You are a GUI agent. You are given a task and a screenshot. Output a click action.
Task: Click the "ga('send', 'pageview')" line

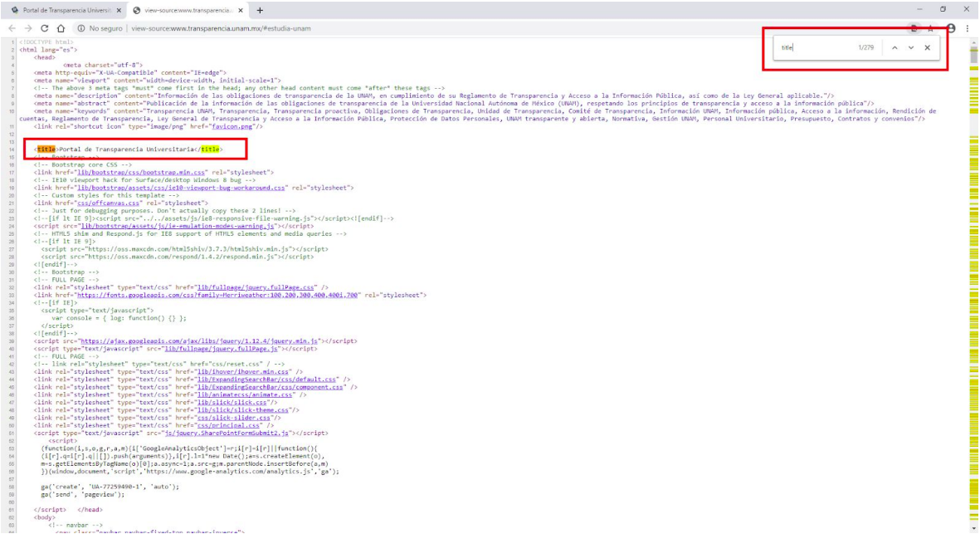pyautogui.click(x=82, y=494)
